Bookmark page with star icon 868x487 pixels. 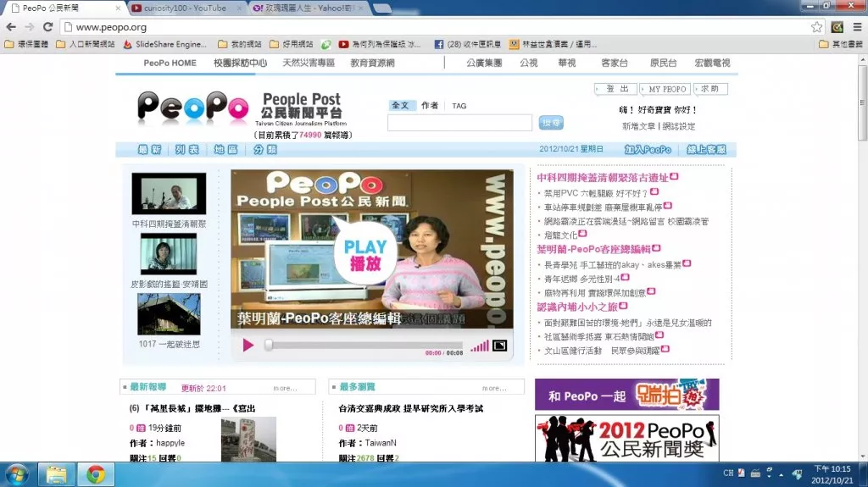coord(816,27)
